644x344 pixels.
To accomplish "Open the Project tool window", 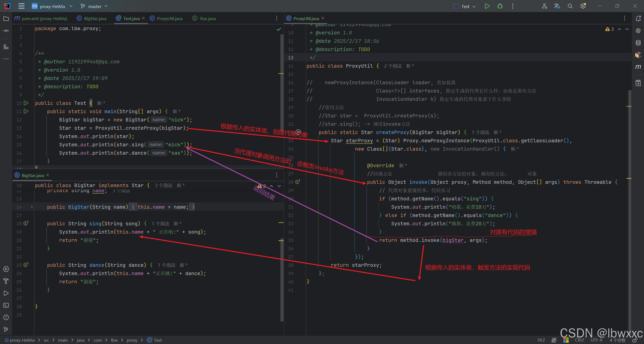I will (6, 19).
